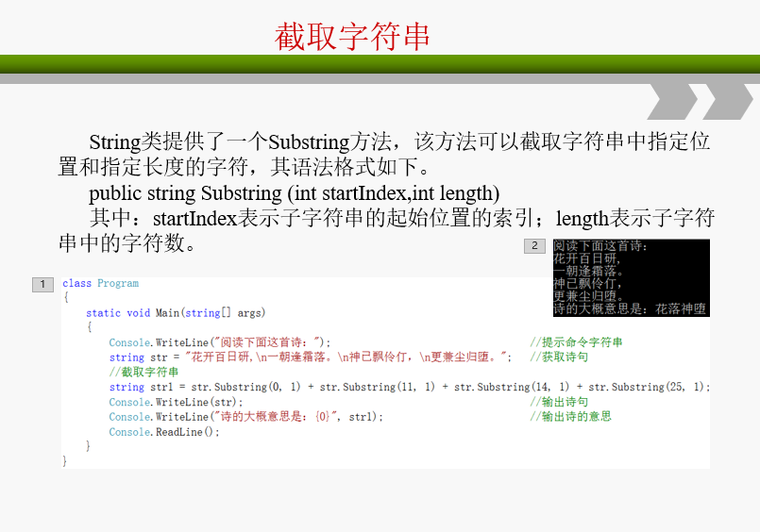Screen dimensions: 760x532
Task: Click the number 2 label box
Action: 534,246
